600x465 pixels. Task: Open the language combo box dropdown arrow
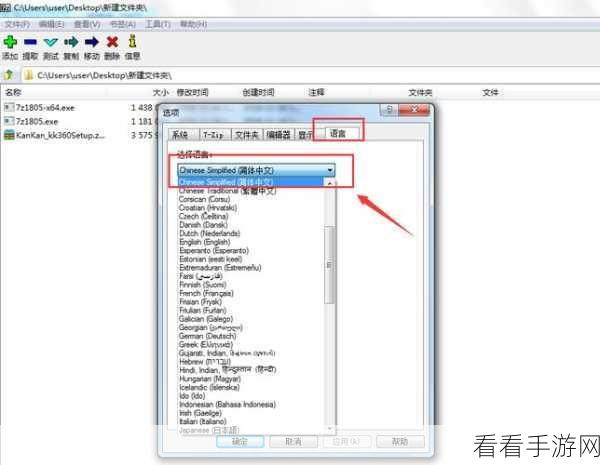pyautogui.click(x=330, y=170)
